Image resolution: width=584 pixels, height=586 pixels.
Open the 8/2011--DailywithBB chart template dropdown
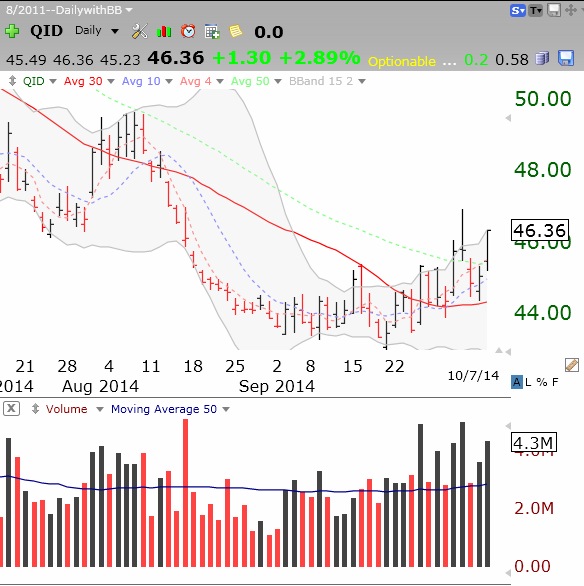pyautogui.click(x=69, y=10)
